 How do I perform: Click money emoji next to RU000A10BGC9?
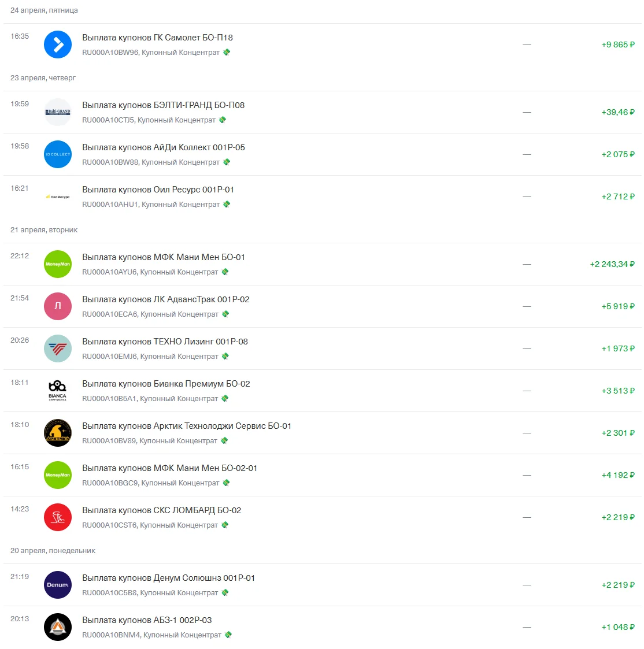tap(226, 483)
